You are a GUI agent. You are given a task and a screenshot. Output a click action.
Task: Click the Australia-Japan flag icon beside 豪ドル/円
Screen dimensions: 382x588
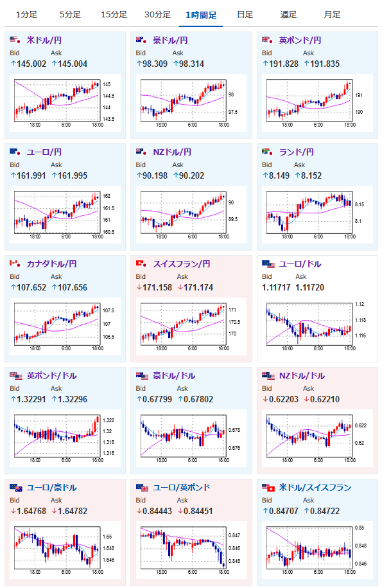point(141,40)
